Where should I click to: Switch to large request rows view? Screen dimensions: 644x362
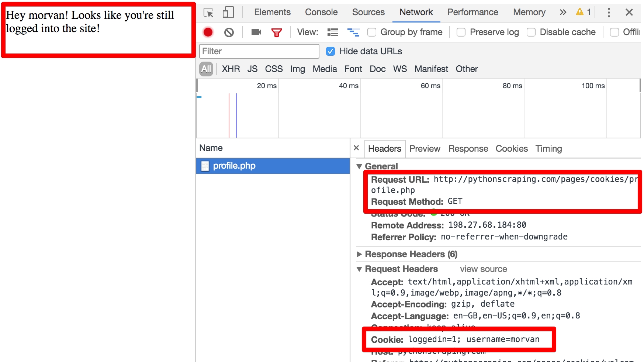point(332,32)
